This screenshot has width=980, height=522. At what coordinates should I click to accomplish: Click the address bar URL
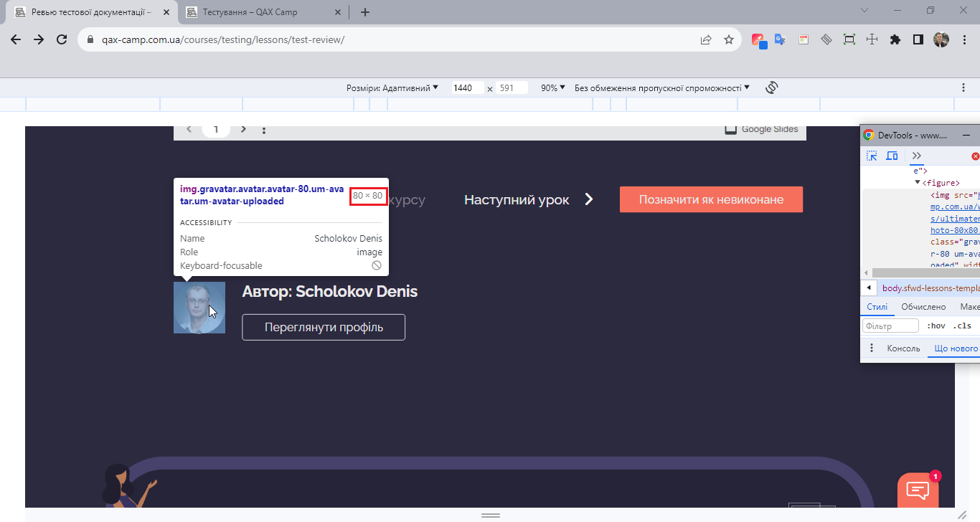point(222,40)
